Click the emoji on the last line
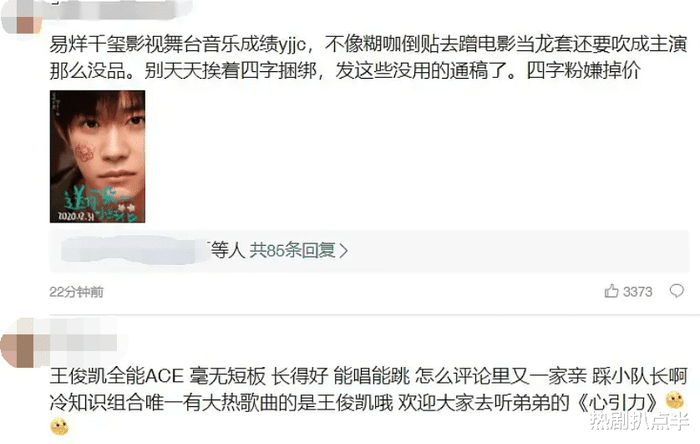The width and height of the screenshot is (700, 444). (x=59, y=427)
